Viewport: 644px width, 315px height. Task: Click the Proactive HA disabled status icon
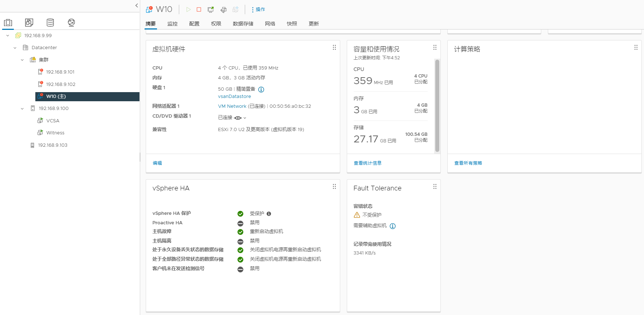pos(240,223)
